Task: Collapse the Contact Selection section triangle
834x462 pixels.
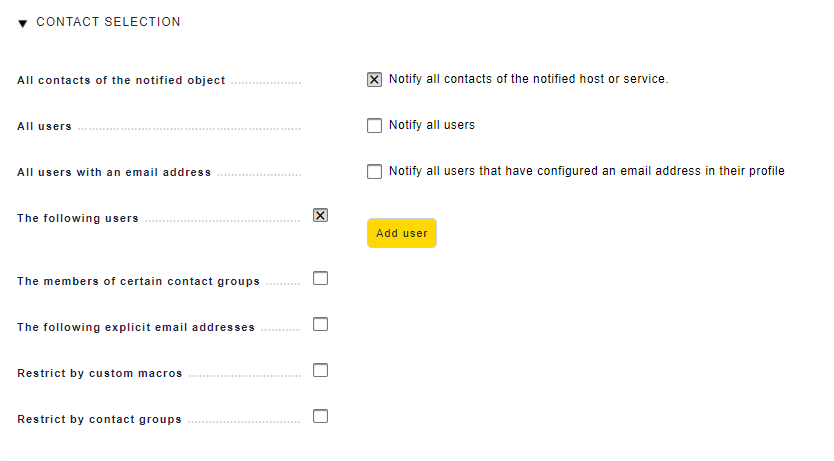Action: [23, 23]
